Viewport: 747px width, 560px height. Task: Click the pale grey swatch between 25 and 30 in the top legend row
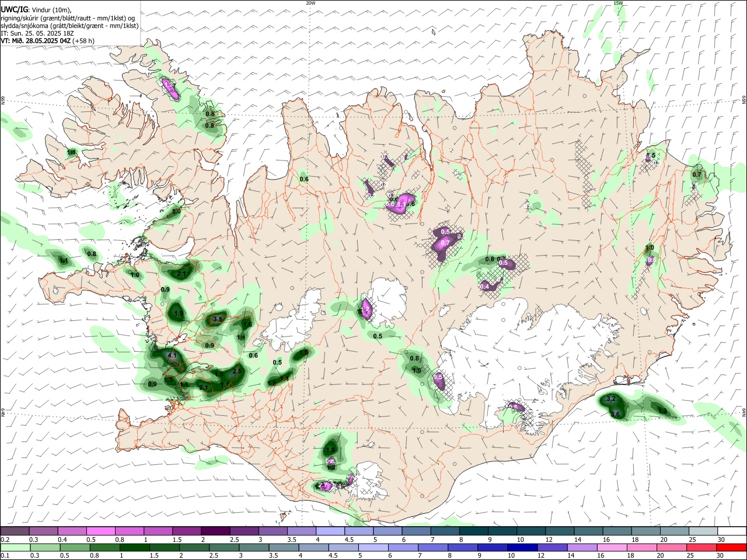coord(703,531)
